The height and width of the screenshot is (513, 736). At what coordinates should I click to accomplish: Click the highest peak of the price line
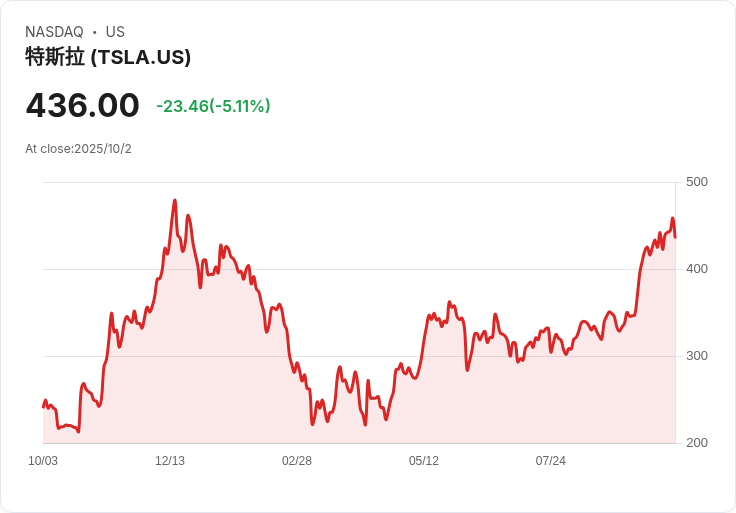(x=175, y=201)
